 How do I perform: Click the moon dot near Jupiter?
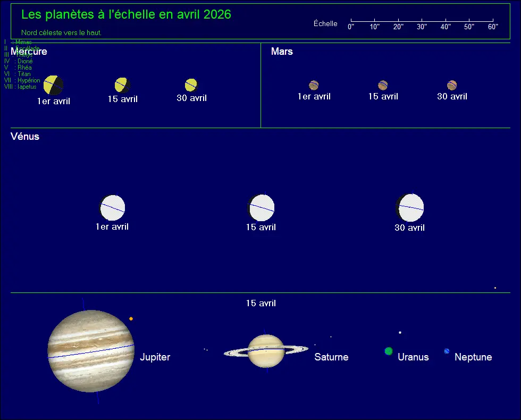coord(131,319)
